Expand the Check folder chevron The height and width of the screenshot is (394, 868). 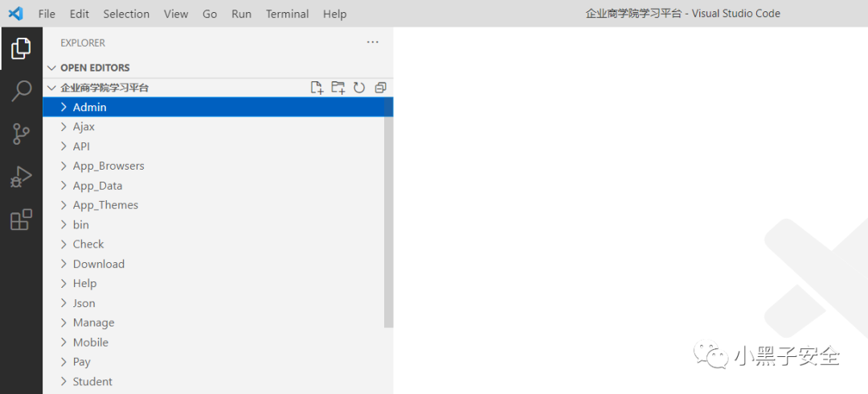click(63, 244)
